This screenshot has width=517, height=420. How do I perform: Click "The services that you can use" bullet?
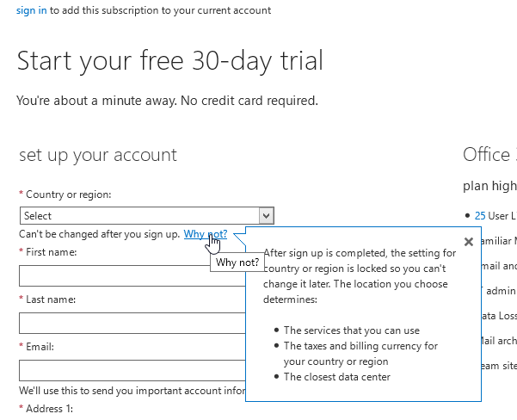[x=351, y=330]
